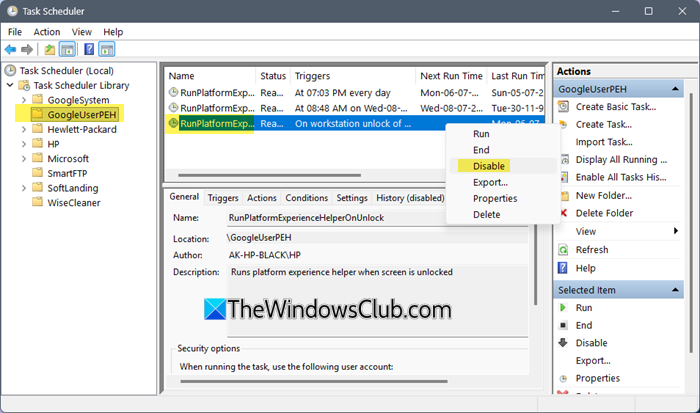This screenshot has height=413, width=700.
Task: Expand the HP folder node
Action: pyautogui.click(x=24, y=144)
